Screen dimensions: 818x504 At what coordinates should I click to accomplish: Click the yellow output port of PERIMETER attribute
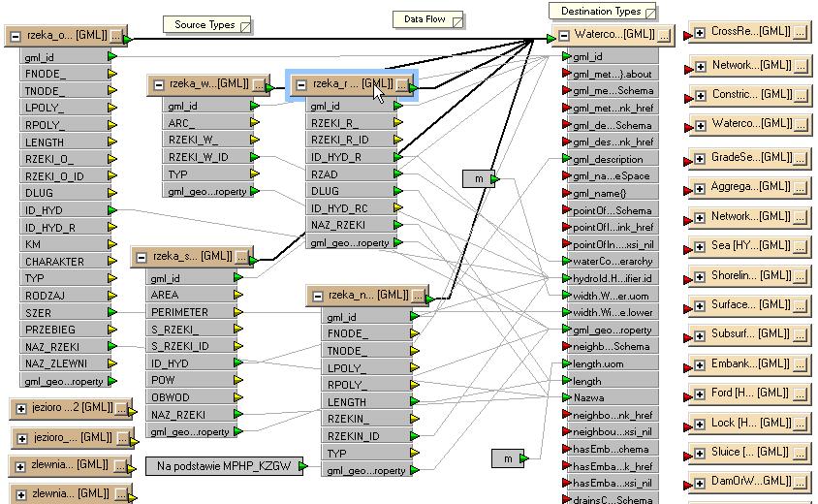pos(237,312)
